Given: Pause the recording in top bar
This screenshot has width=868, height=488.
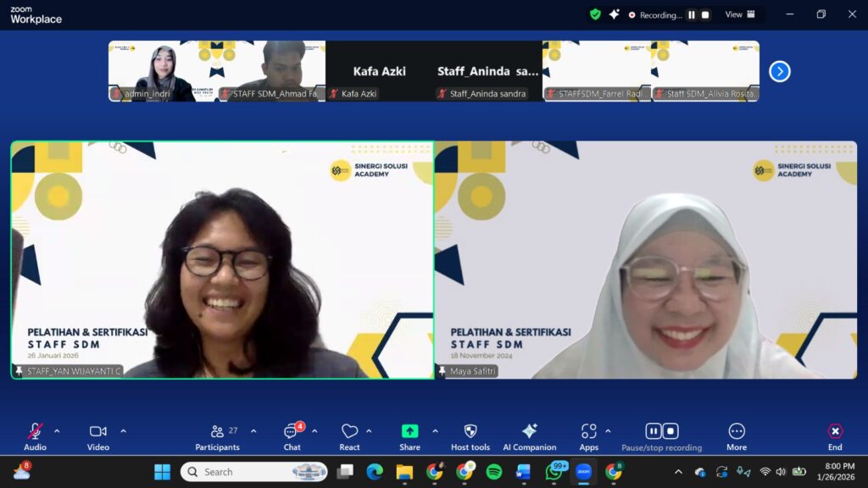Looking at the screenshot, I should (692, 14).
